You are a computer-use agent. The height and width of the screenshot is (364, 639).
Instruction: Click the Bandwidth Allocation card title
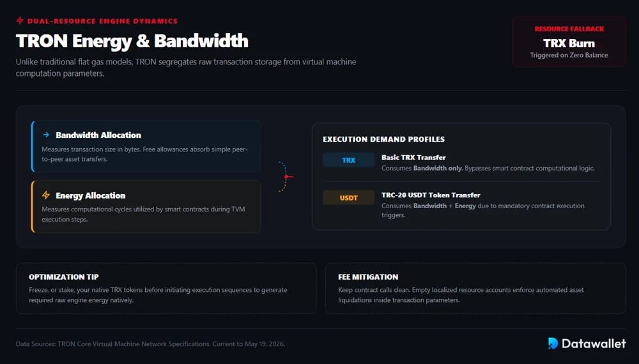point(98,135)
